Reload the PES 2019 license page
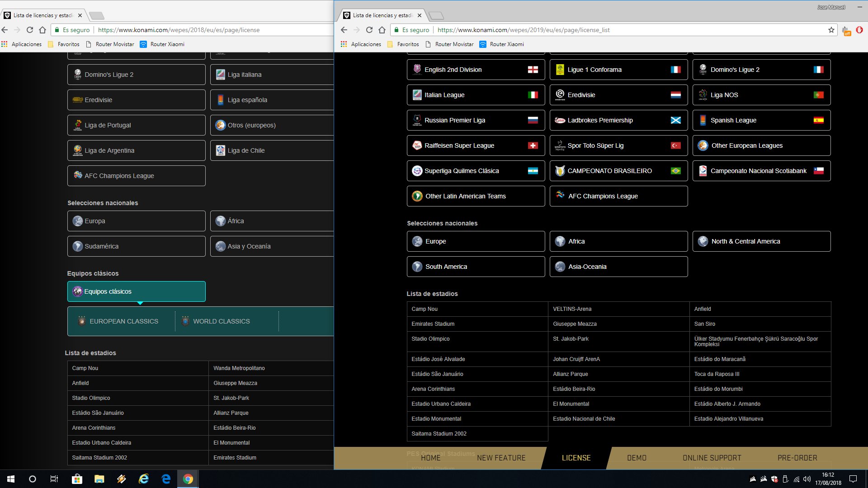This screenshot has width=868, height=488. coord(369,30)
